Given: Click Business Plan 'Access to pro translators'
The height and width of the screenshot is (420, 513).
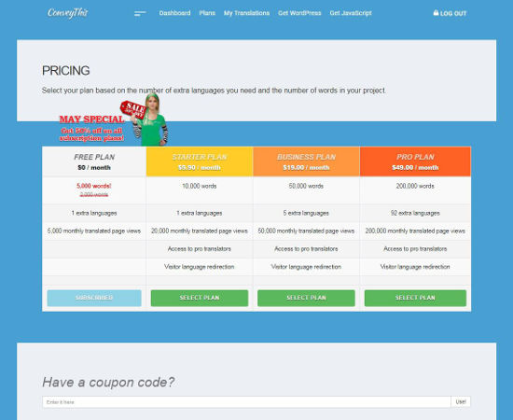Looking at the screenshot, I should 306,249.
